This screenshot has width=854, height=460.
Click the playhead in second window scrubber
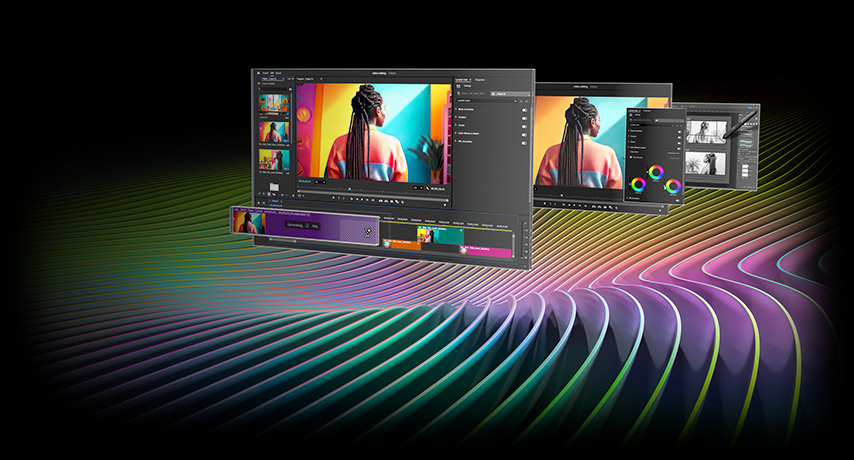tap(562, 195)
